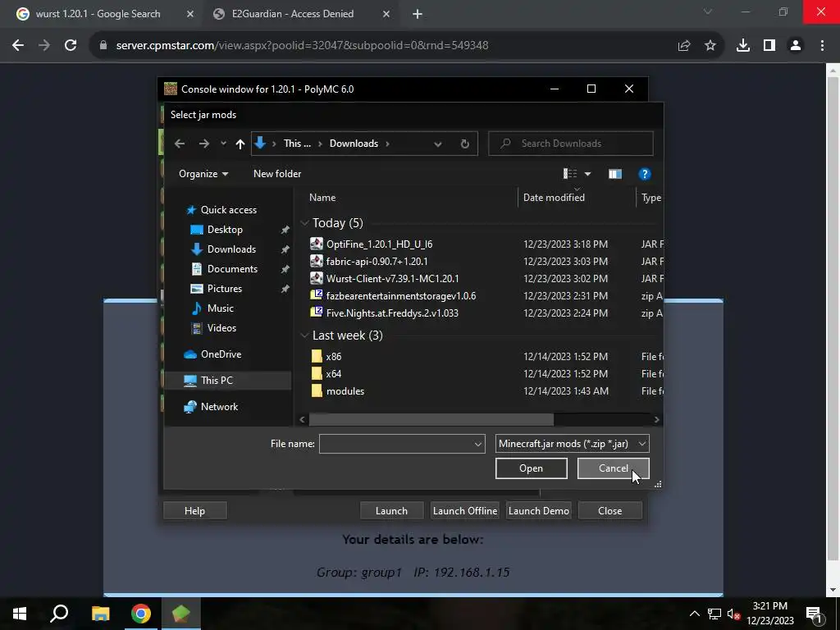Image resolution: width=840 pixels, height=630 pixels.
Task: Select the x86 folder
Action: (333, 357)
